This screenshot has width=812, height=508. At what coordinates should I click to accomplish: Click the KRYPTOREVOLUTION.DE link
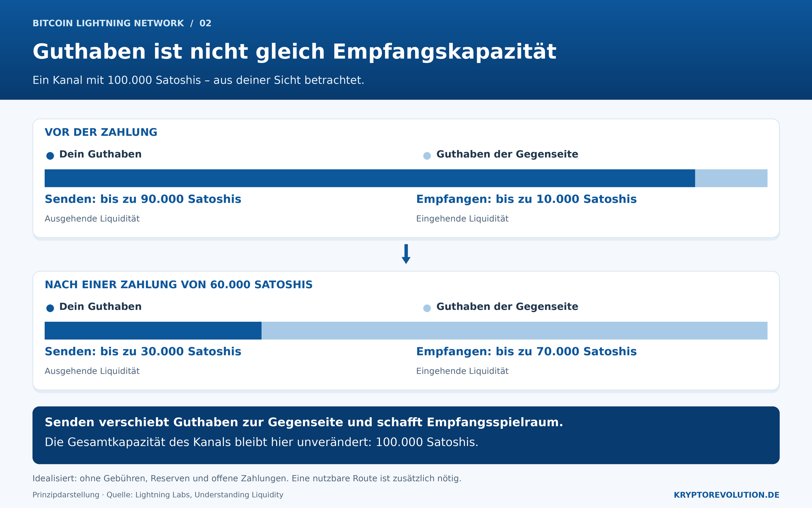726,495
